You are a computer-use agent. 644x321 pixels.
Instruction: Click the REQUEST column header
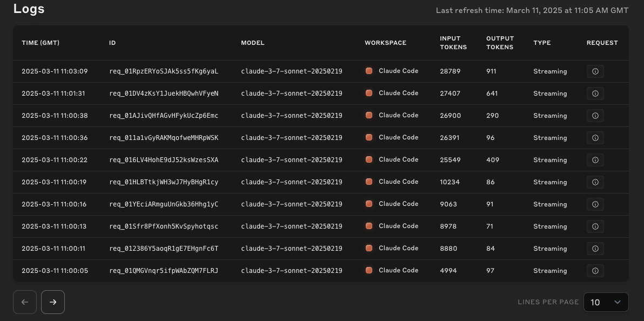tap(602, 43)
